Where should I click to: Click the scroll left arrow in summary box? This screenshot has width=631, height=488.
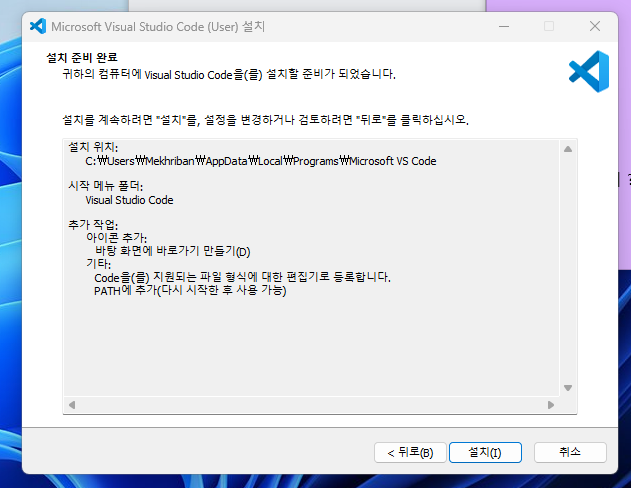coord(72,405)
